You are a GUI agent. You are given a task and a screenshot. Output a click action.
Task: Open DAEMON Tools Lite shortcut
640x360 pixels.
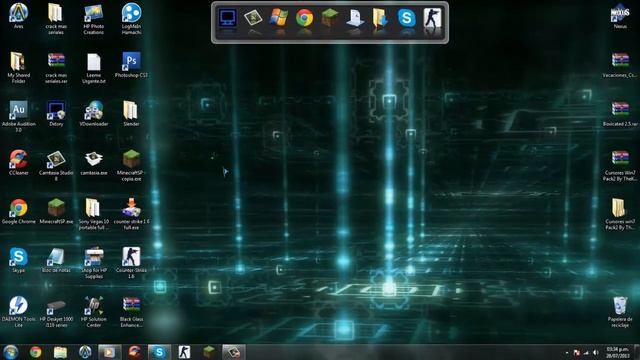coord(18,312)
